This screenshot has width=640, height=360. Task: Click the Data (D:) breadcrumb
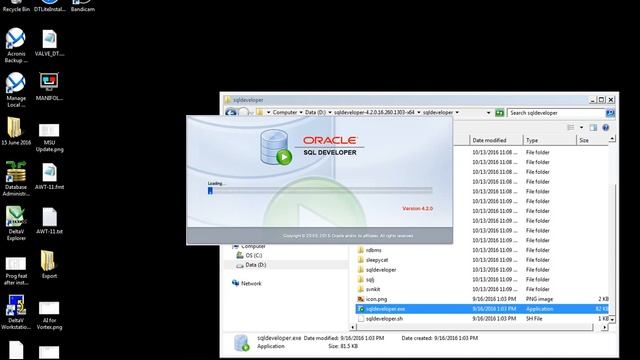316,112
